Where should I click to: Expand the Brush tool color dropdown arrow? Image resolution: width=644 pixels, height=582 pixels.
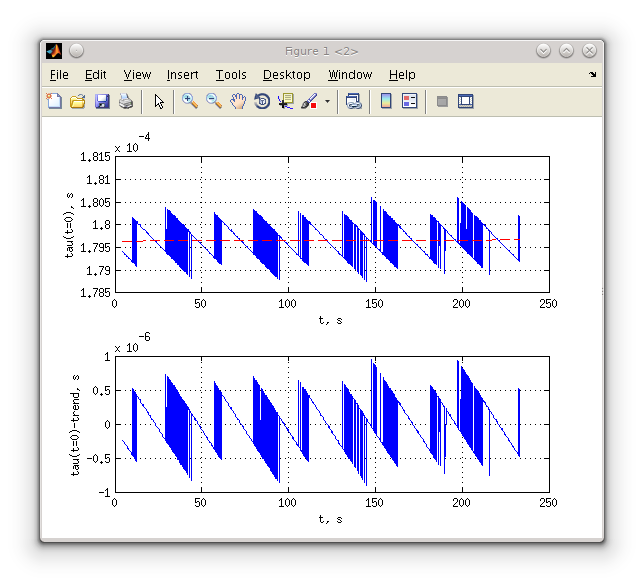click(327, 102)
